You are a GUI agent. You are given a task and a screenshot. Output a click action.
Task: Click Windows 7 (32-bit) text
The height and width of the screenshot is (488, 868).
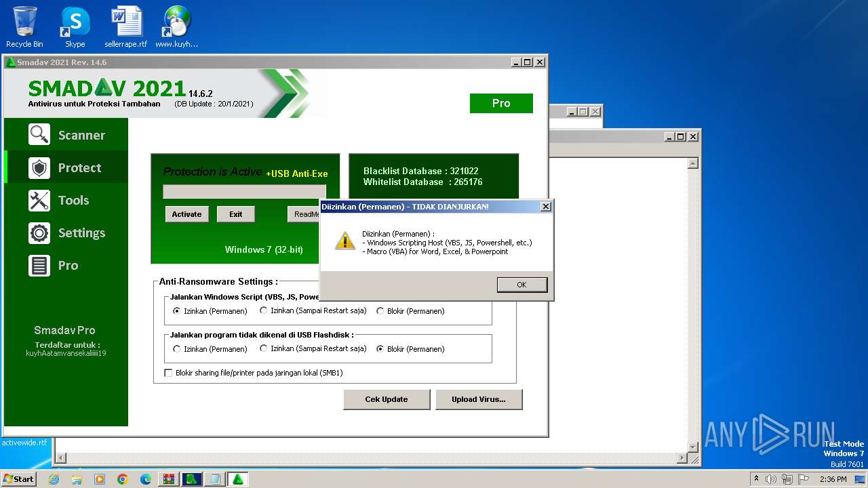[264, 249]
